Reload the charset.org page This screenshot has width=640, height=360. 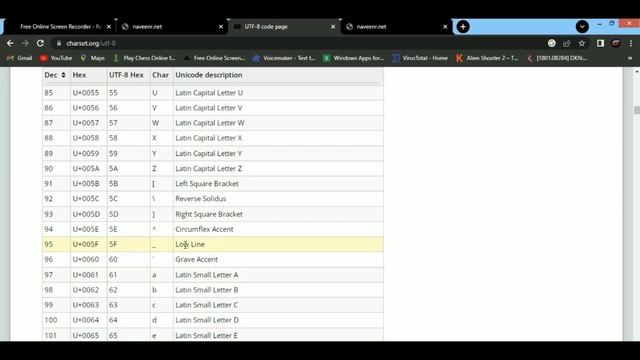point(40,43)
